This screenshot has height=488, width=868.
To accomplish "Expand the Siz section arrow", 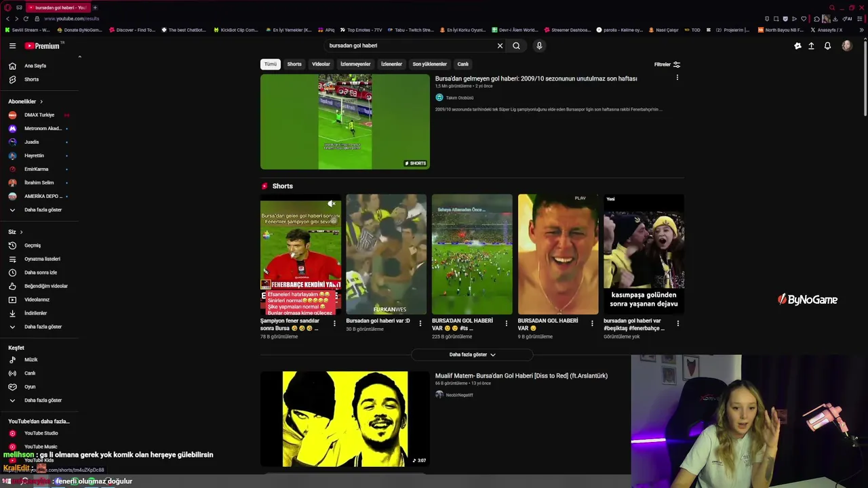I will click(21, 232).
